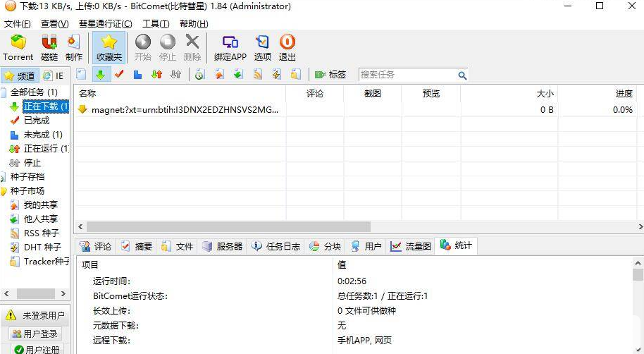The width and height of the screenshot is (644, 354).
Task: Sort by the 大小 column header
Action: [x=509, y=94]
